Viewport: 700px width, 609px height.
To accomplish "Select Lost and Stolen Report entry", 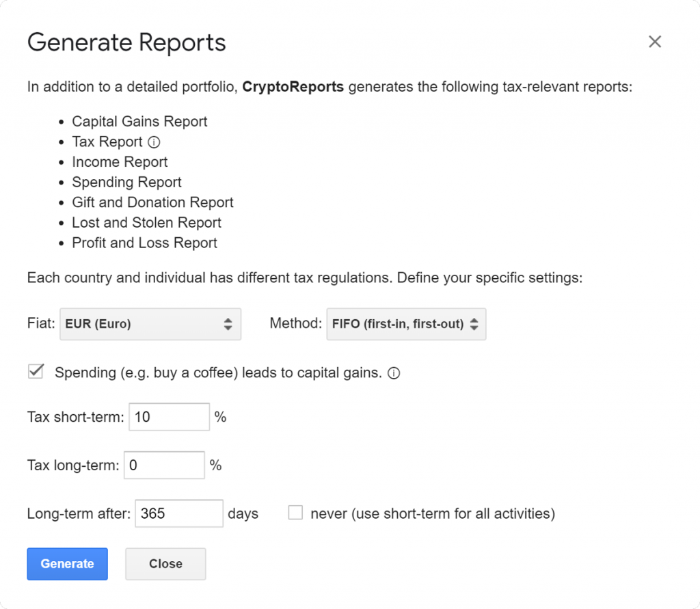I will click(146, 223).
